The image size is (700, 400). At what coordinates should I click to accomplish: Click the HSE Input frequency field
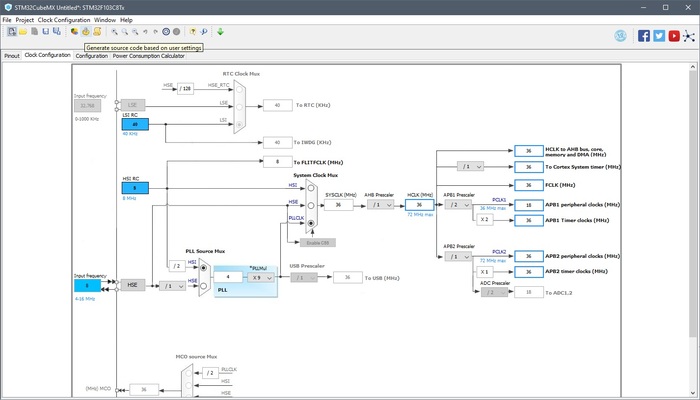[x=88, y=285]
